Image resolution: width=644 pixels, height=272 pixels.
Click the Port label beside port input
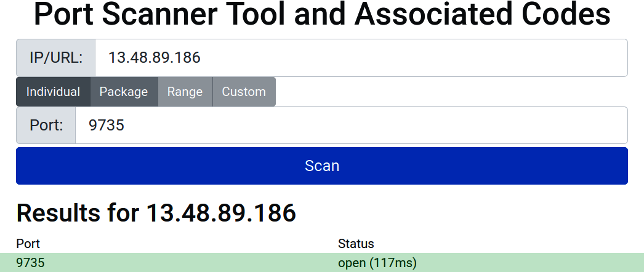(x=46, y=126)
